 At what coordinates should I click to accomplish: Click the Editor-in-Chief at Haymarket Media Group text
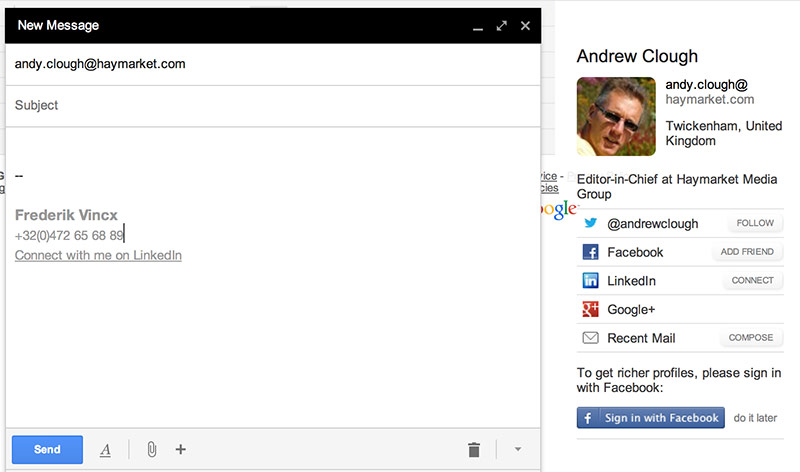click(677, 186)
